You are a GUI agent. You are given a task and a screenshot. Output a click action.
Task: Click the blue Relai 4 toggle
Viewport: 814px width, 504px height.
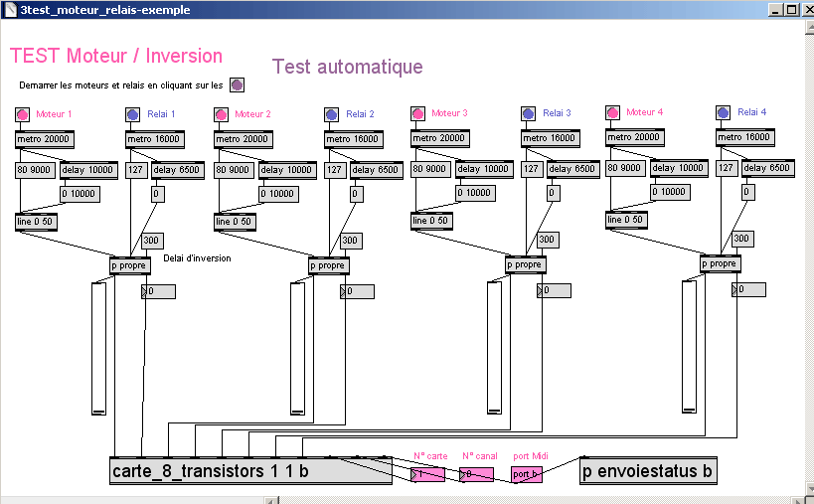pyautogui.click(x=723, y=113)
